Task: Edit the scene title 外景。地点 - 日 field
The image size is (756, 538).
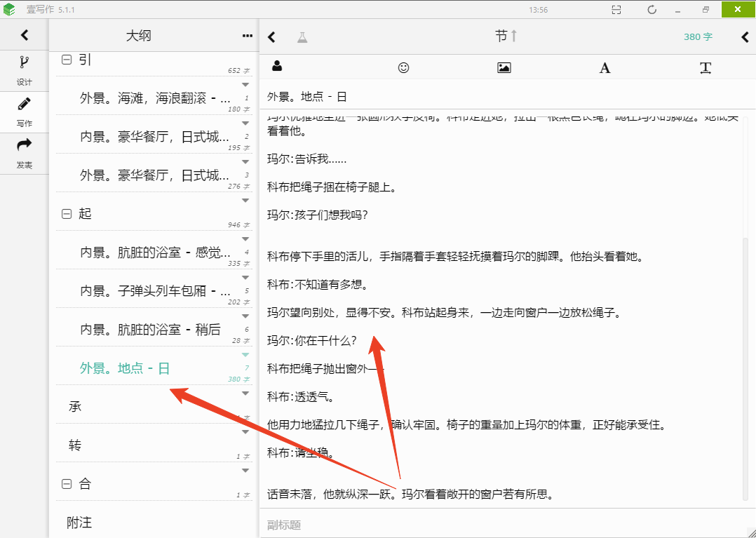Action: click(508, 97)
